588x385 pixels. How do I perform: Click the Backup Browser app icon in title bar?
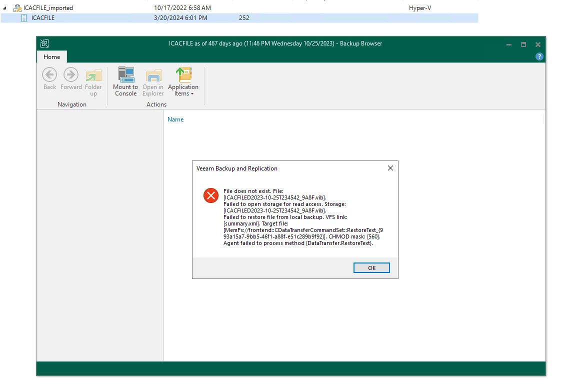click(x=44, y=43)
